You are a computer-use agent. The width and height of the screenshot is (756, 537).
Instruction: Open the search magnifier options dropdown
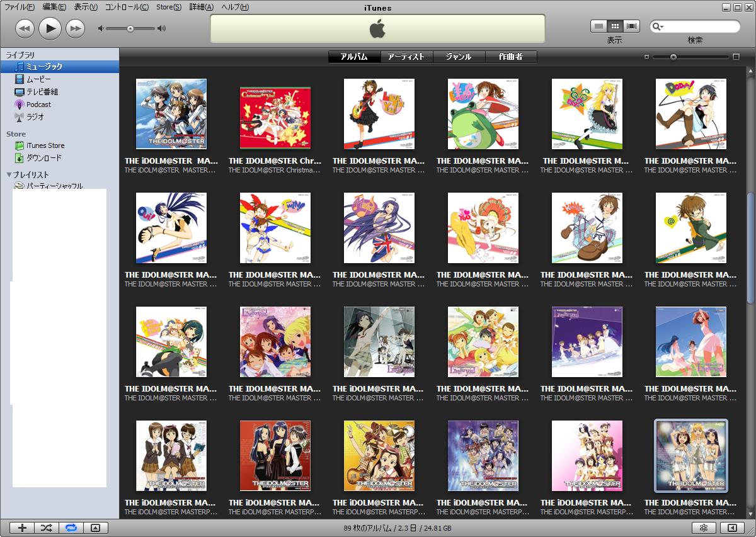click(x=658, y=26)
